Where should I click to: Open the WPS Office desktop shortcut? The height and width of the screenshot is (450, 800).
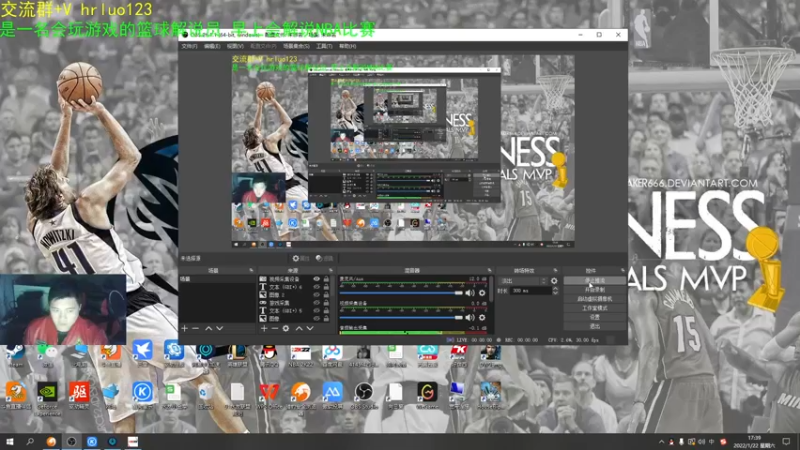(269, 396)
